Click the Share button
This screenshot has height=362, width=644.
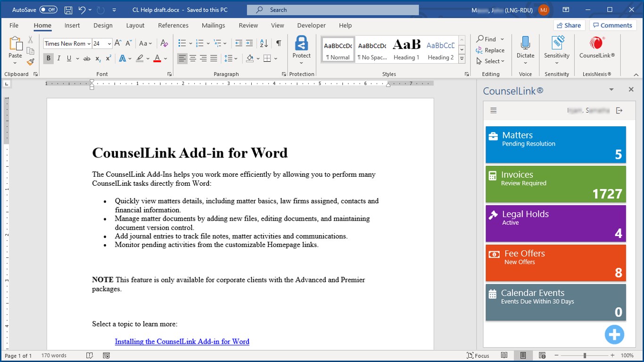pyautogui.click(x=569, y=25)
